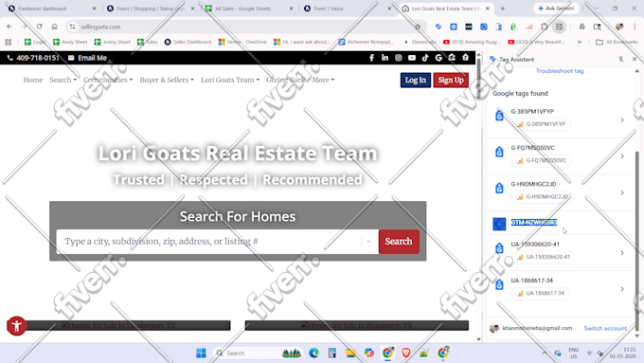The image size is (644, 363).
Task: Click the Troubleshoot tag link
Action: (560, 71)
